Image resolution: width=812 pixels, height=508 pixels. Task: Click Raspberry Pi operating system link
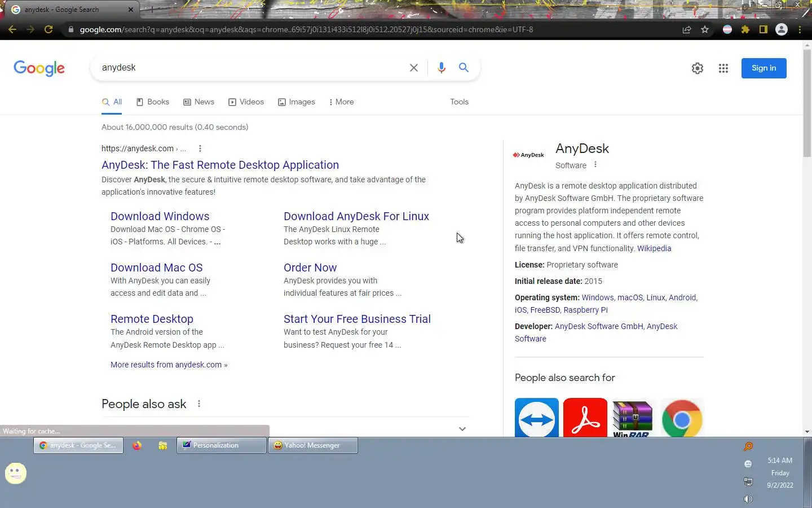tap(585, 310)
